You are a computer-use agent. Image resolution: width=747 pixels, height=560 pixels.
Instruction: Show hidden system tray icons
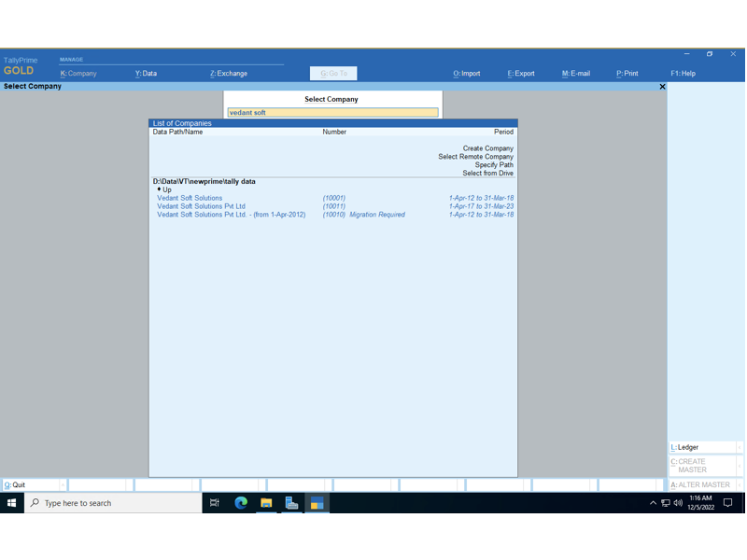[653, 503]
